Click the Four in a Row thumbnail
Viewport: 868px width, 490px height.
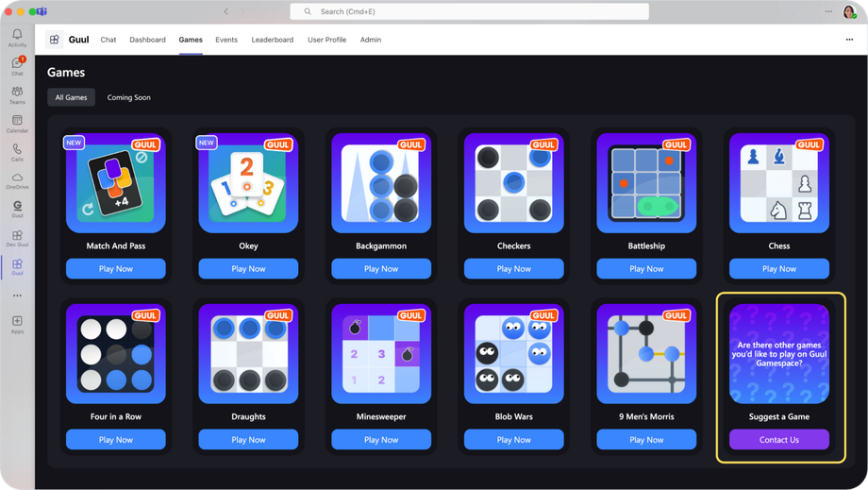click(116, 354)
